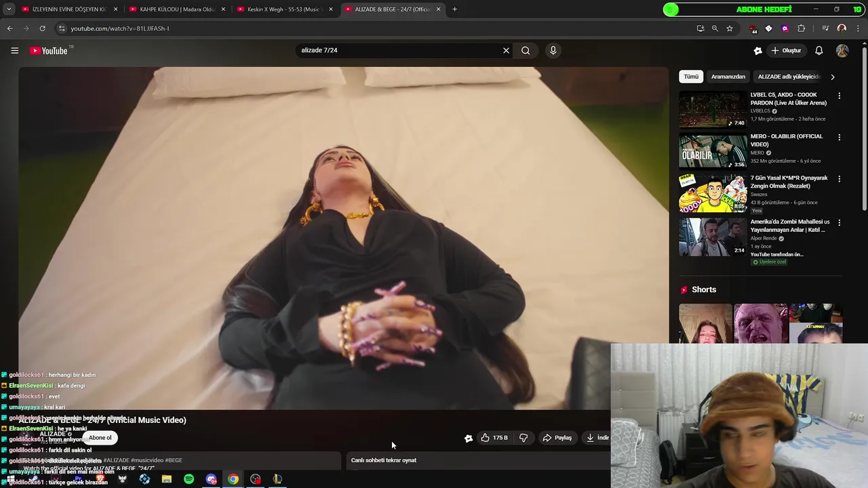
Task: Open the Chrome extensions puzzle icon
Action: point(801,28)
